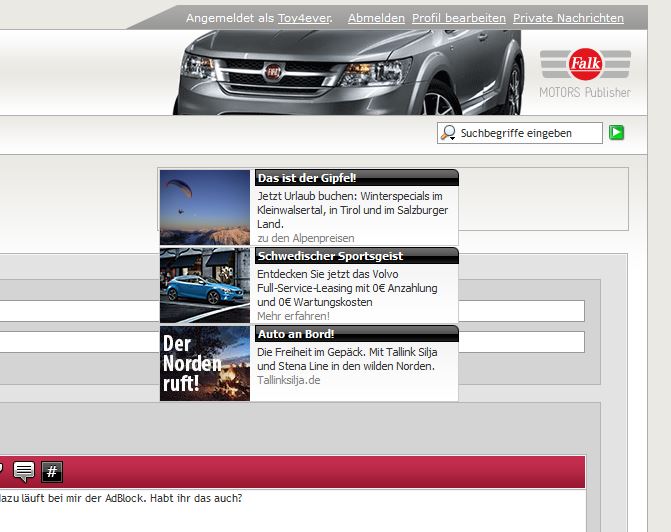Click the Falk Motors Publisher logo
The width and height of the screenshot is (671, 532).
pyautogui.click(x=585, y=74)
